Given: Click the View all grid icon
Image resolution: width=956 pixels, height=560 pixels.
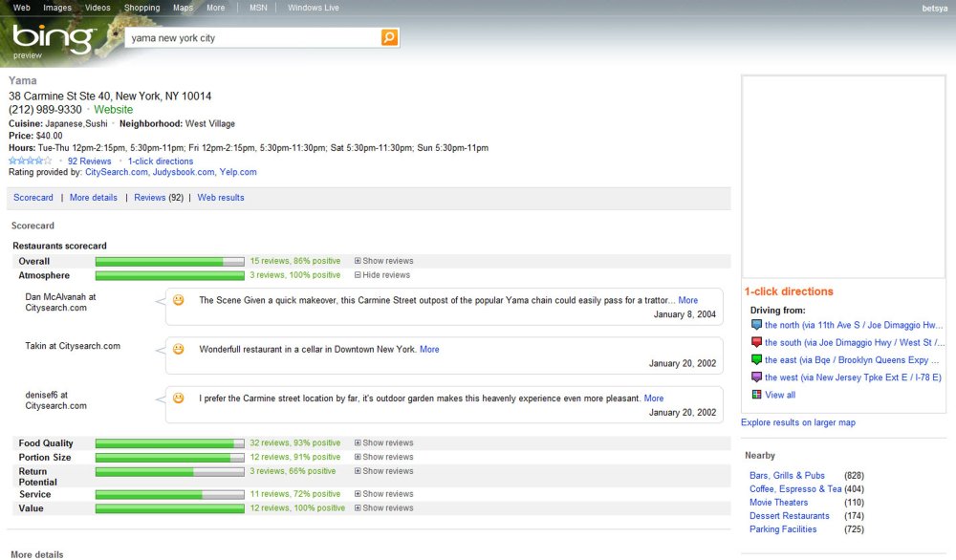Looking at the screenshot, I should 756,395.
